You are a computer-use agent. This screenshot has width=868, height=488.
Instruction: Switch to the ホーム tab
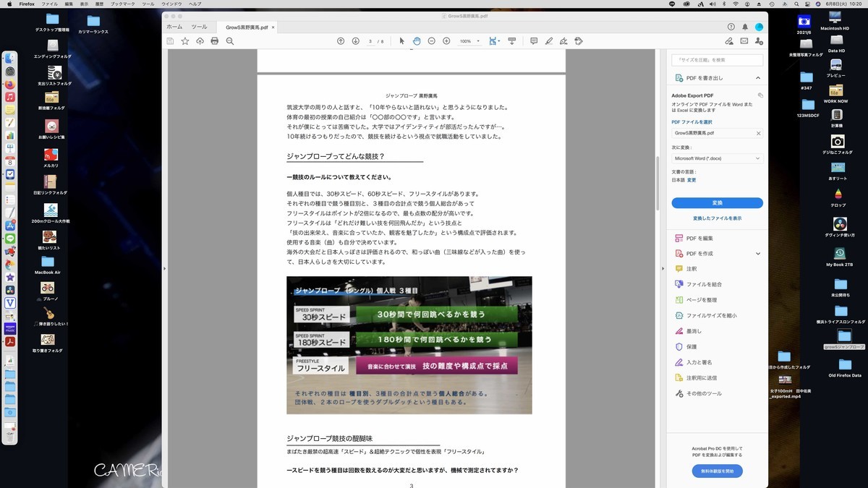click(x=174, y=27)
